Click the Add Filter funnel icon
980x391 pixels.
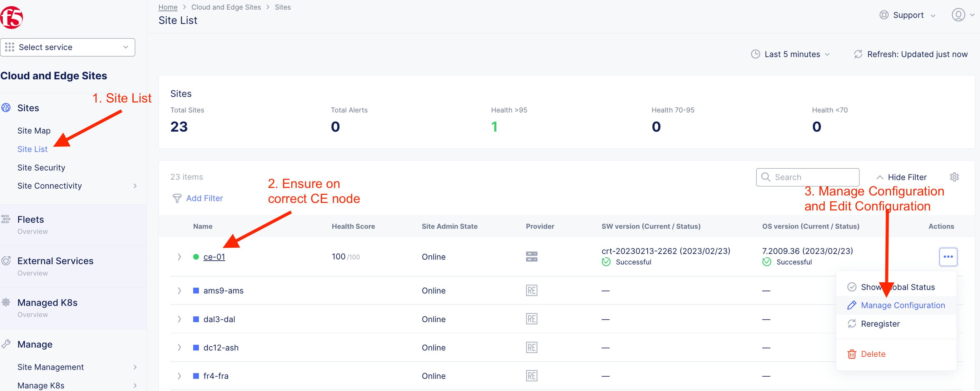click(x=177, y=198)
